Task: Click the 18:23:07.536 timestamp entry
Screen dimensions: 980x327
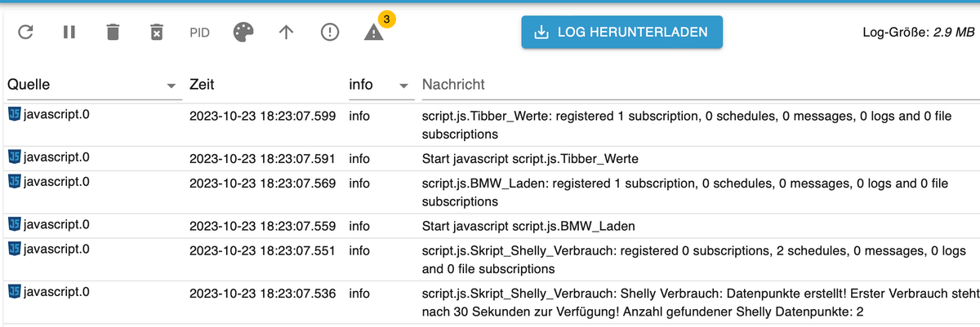Action: 262,294
